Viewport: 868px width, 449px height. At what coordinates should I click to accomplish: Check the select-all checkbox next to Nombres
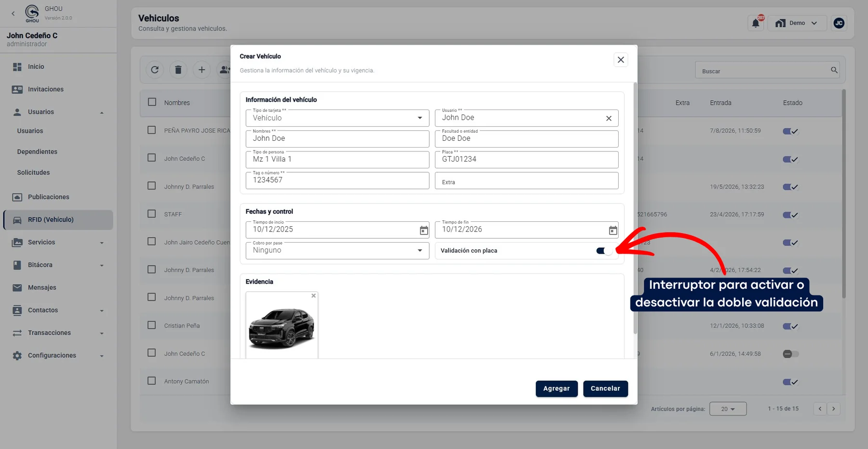pos(152,102)
